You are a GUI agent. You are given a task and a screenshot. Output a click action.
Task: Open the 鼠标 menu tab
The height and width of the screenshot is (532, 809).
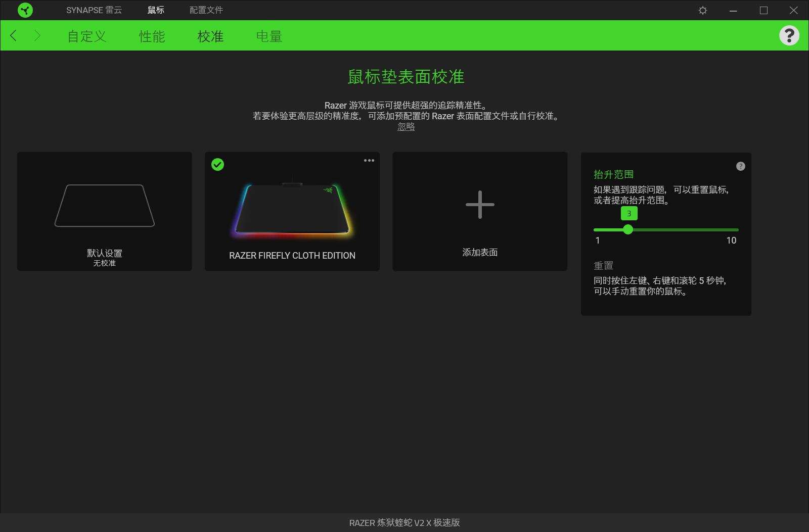tap(155, 10)
